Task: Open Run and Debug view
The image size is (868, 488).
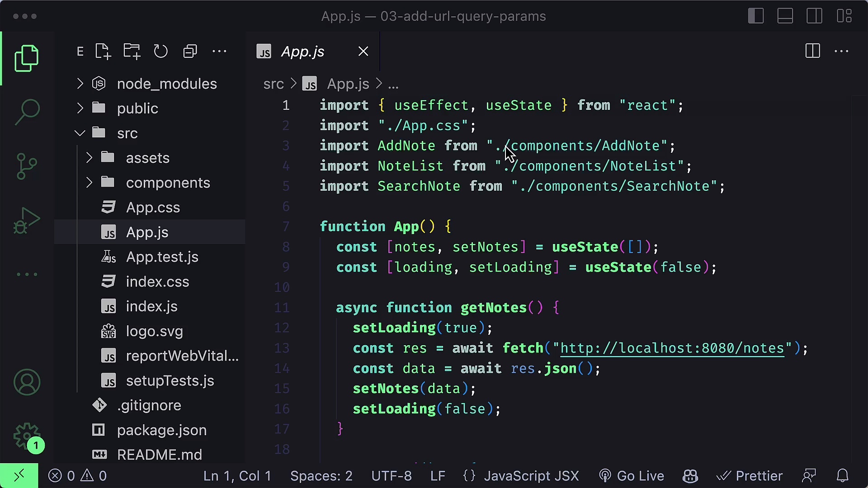Action: [x=27, y=221]
